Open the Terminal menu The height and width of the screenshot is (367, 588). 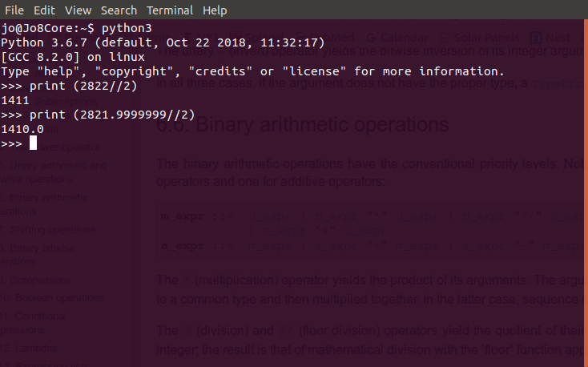[170, 10]
